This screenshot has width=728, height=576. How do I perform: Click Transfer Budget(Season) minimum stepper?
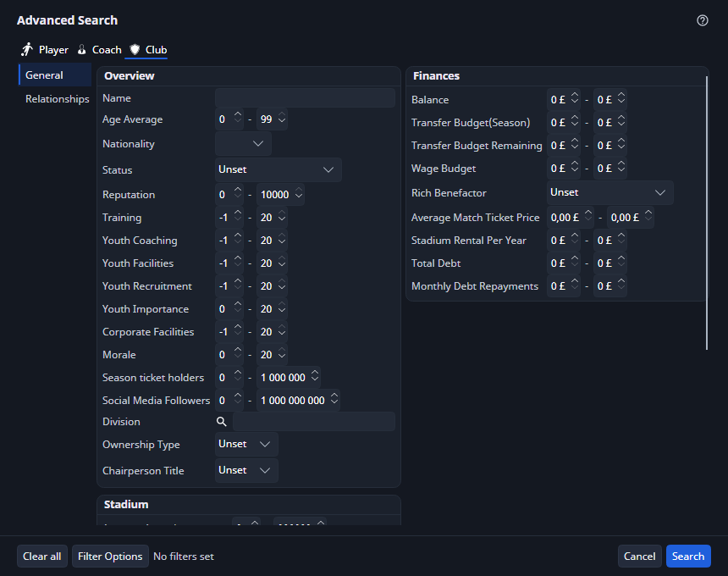564,122
